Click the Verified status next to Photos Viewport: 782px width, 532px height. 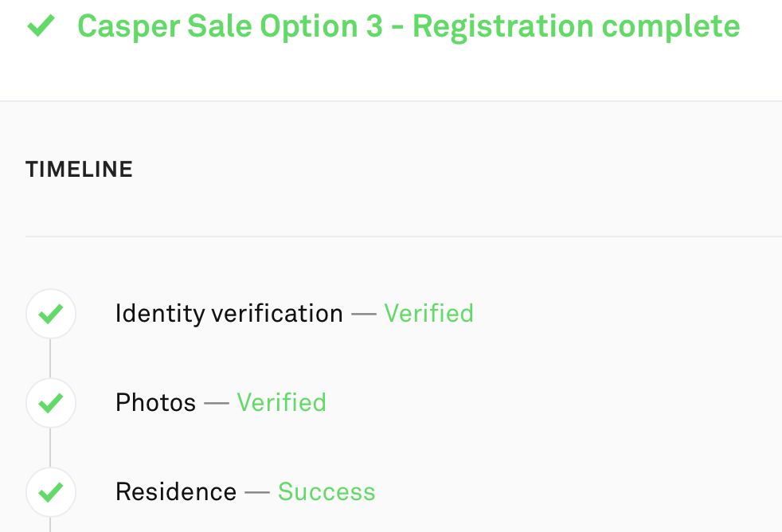282,402
